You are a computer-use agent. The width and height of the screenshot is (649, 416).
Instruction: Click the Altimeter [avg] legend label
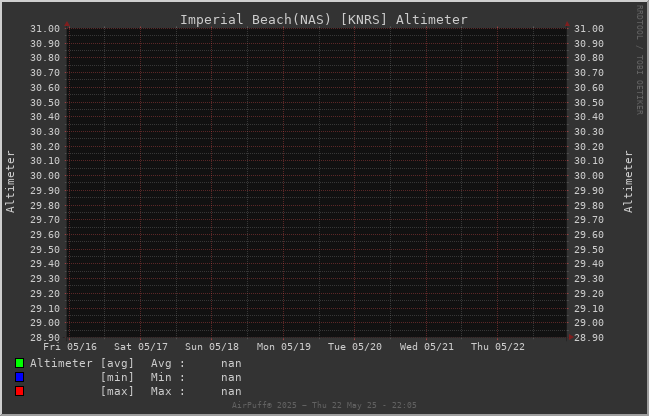(x=82, y=363)
